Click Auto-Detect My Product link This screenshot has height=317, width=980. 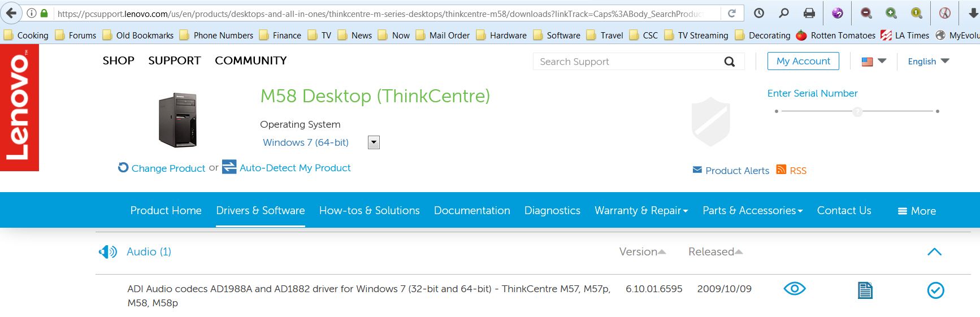click(295, 168)
